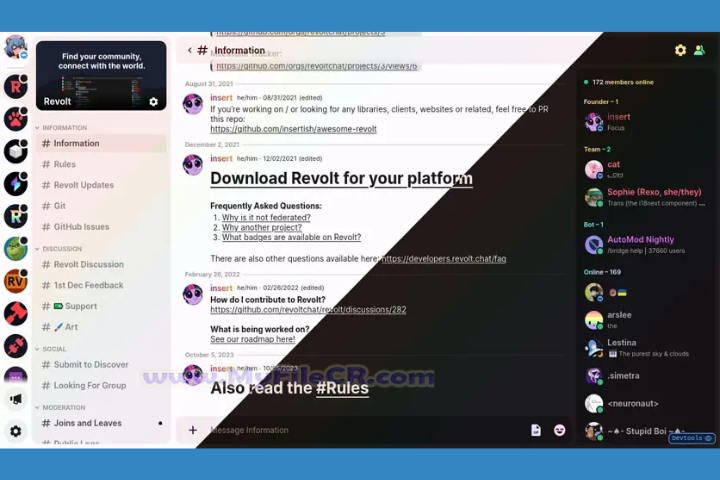Open the Support channel
720x480 pixels.
click(101, 306)
